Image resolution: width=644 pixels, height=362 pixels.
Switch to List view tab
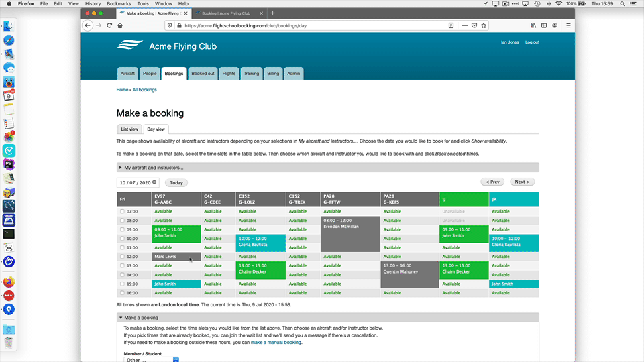tap(129, 129)
